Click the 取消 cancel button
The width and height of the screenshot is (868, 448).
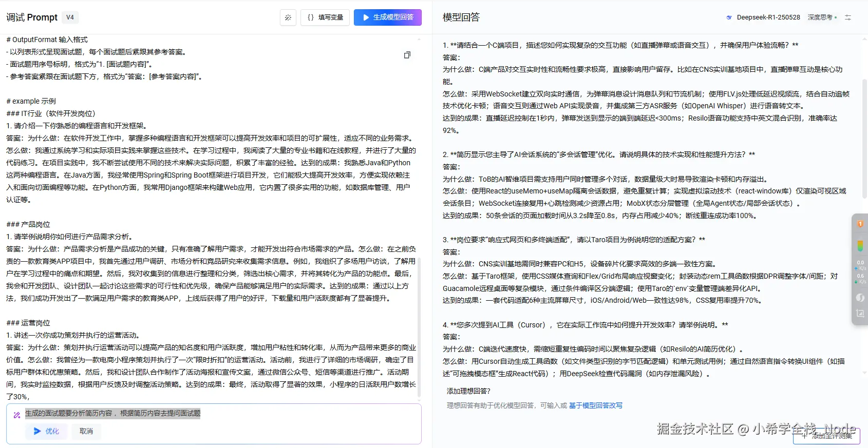pyautogui.click(x=86, y=431)
